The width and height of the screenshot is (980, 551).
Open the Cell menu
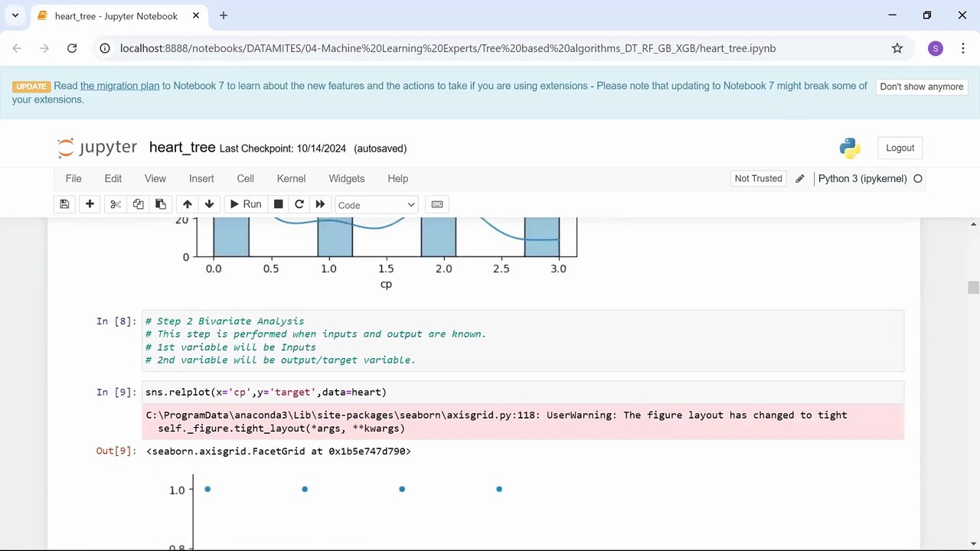click(x=245, y=178)
